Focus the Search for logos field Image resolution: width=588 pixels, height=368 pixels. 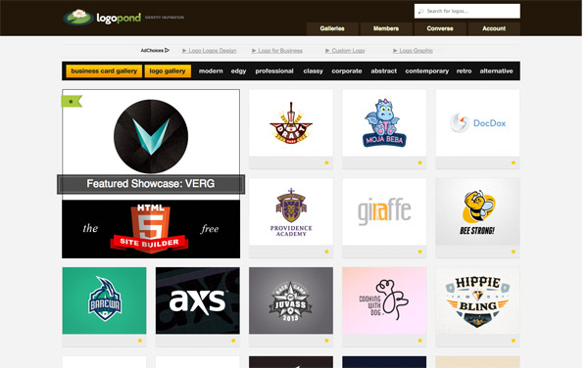(467, 11)
